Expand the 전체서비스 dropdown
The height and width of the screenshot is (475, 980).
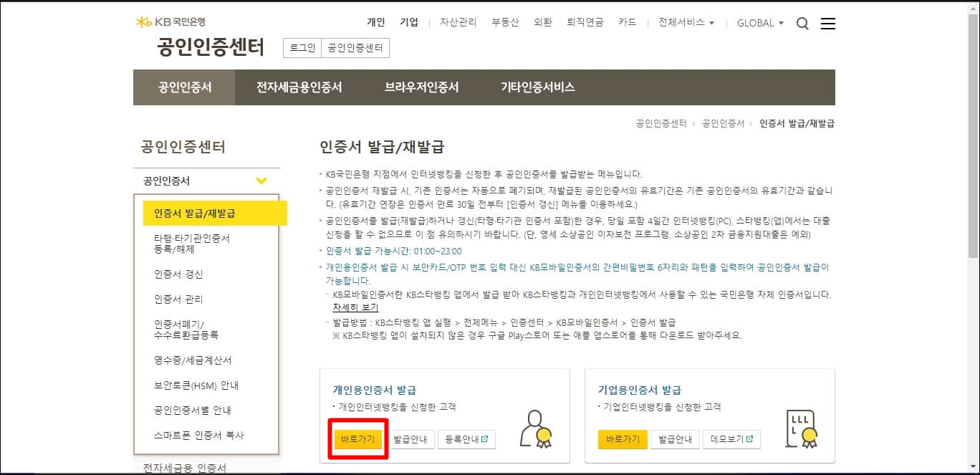[x=686, y=23]
